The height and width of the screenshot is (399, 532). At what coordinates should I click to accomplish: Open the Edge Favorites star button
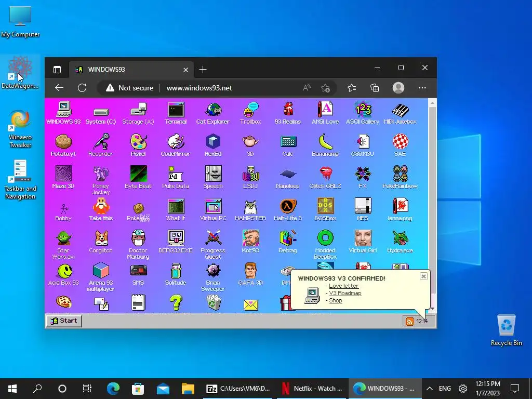tap(352, 88)
